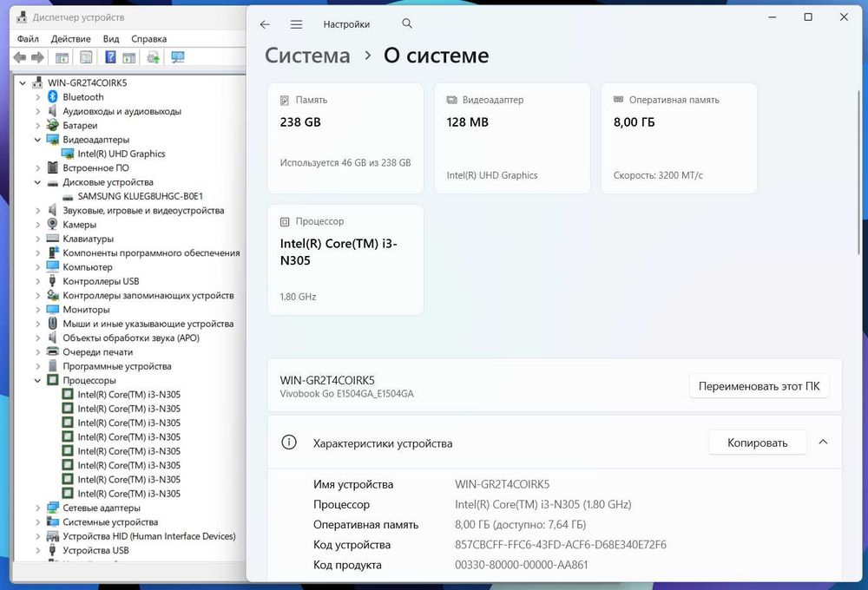Click product code 00330-80000-00000-AA861
Viewport: 868px width, 590px height.
pos(521,565)
